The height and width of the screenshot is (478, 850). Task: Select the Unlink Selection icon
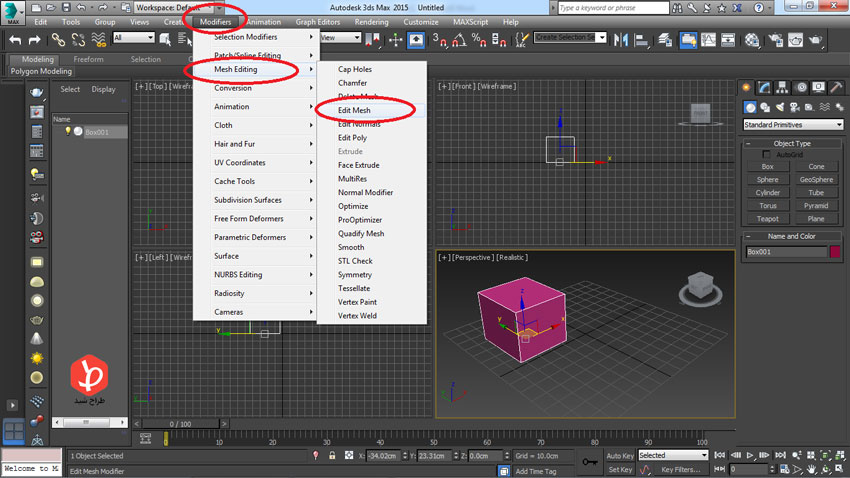tap(78, 39)
